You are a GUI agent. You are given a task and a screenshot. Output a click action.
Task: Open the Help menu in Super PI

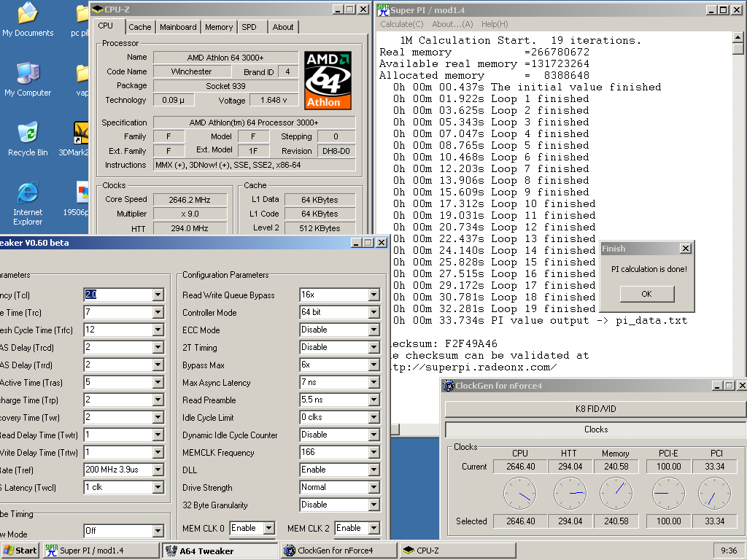tap(495, 24)
